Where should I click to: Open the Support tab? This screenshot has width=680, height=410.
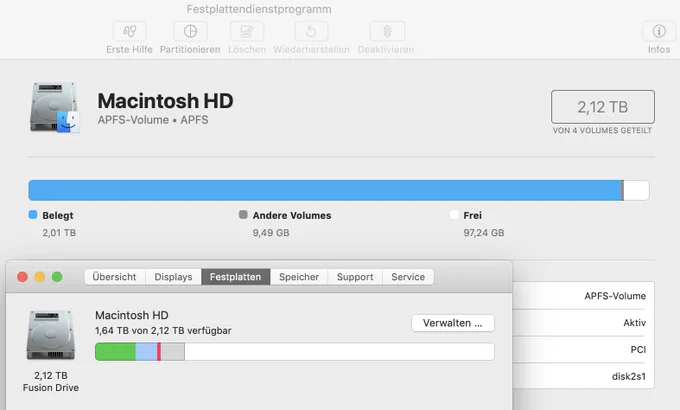[x=355, y=277]
